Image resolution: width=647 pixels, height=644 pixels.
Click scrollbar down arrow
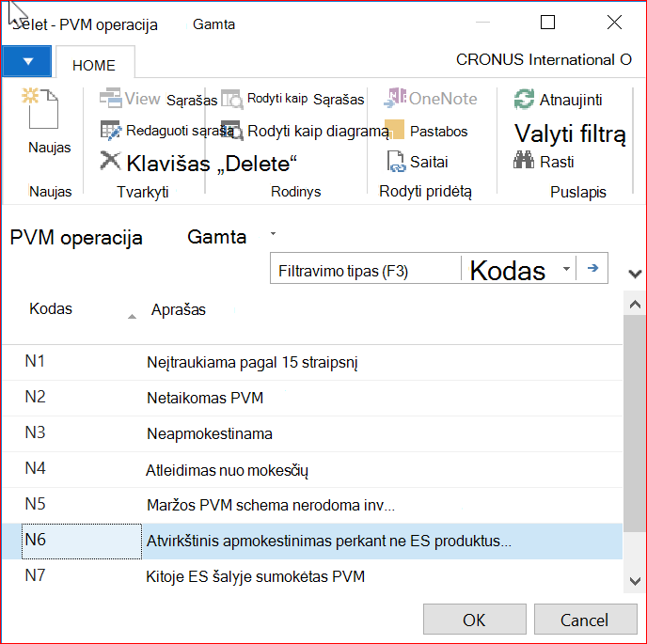coord(635,581)
